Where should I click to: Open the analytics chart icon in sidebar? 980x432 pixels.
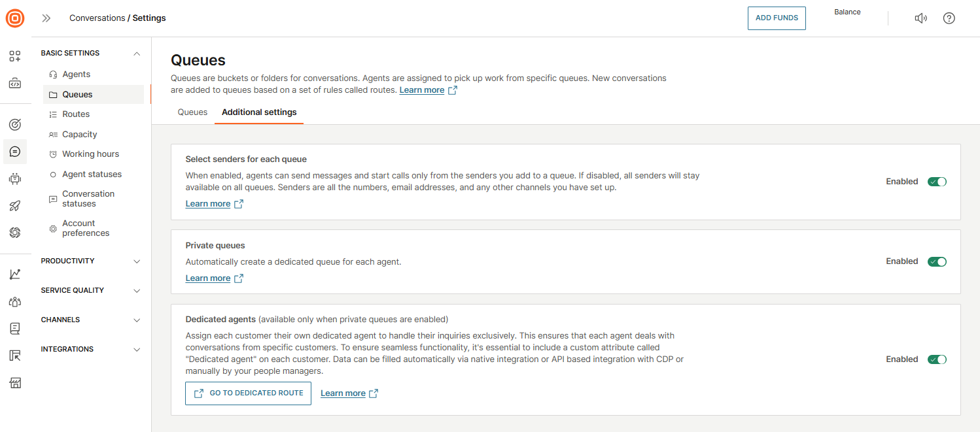(15, 274)
